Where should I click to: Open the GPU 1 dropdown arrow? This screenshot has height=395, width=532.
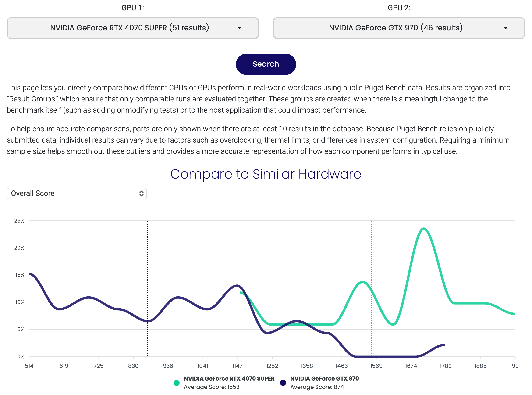coord(240,28)
